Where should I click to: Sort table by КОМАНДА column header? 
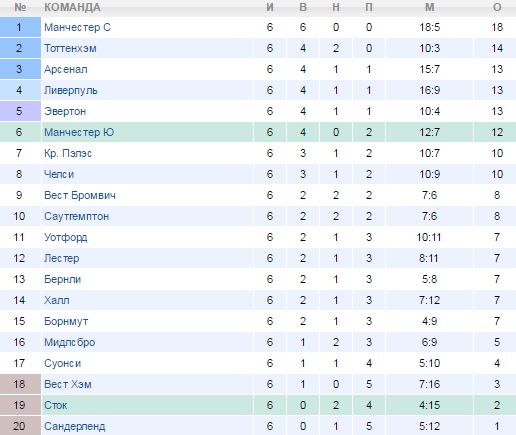pyautogui.click(x=72, y=7)
